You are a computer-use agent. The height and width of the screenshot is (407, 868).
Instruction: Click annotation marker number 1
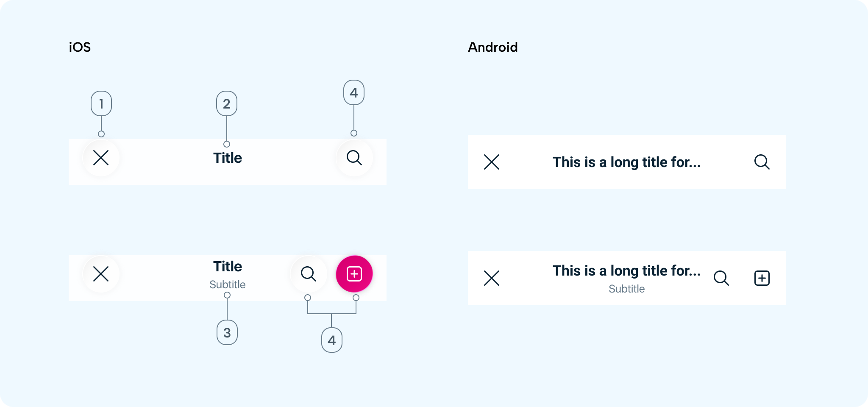click(101, 103)
